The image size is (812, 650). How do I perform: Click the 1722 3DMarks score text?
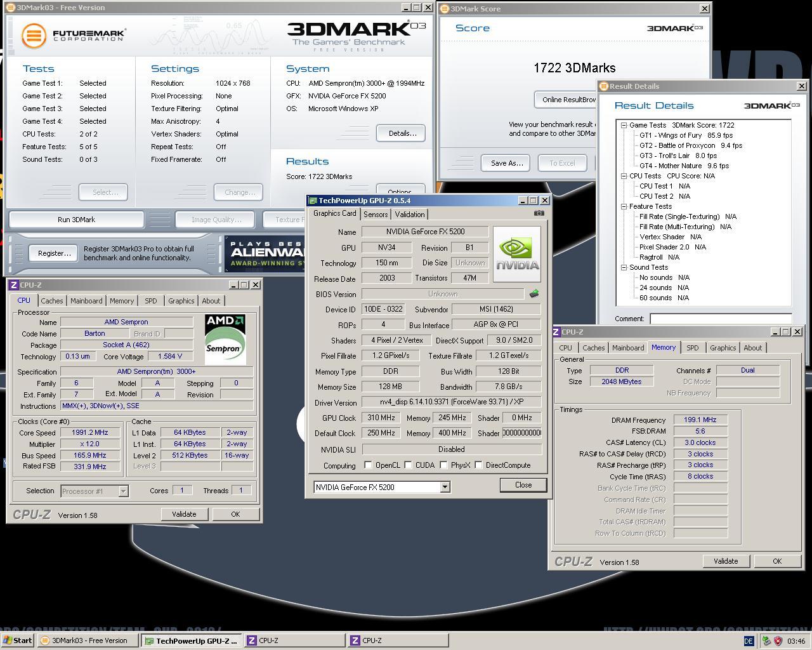[x=575, y=68]
